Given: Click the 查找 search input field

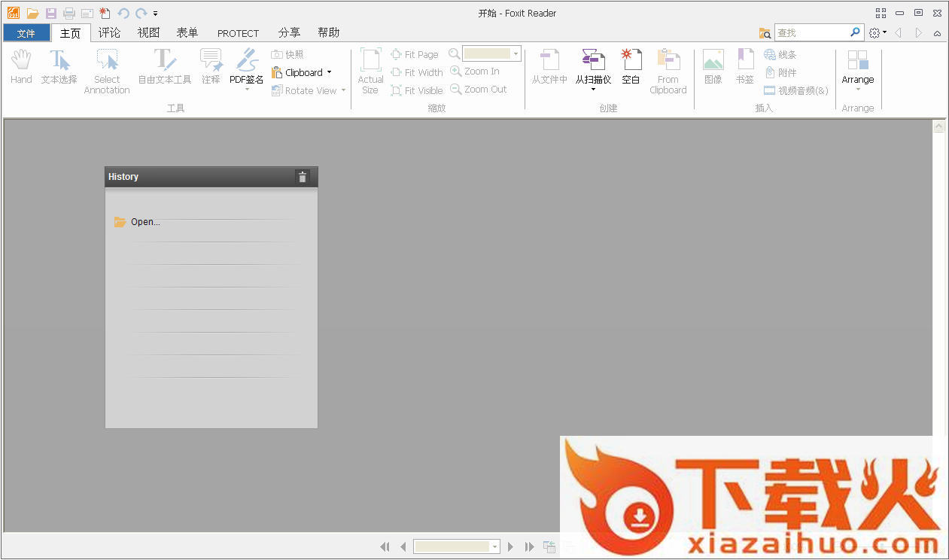Looking at the screenshot, I should tap(811, 32).
